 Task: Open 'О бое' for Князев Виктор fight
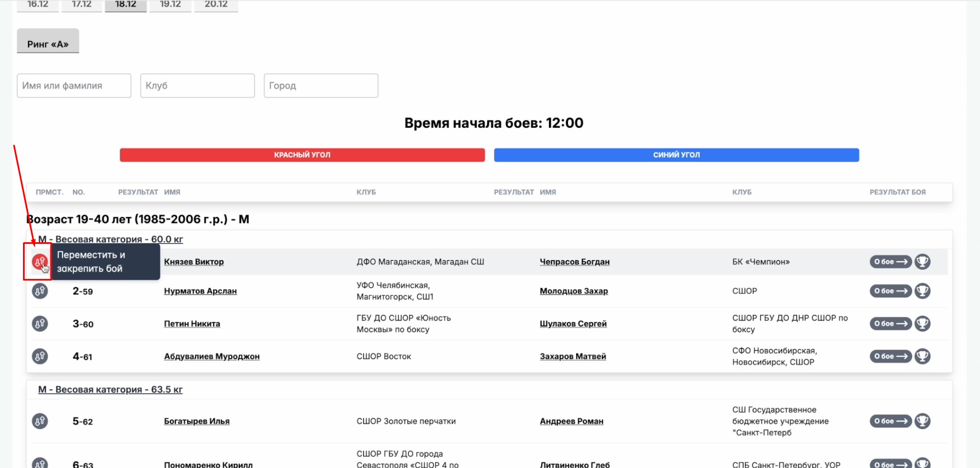coord(891,262)
